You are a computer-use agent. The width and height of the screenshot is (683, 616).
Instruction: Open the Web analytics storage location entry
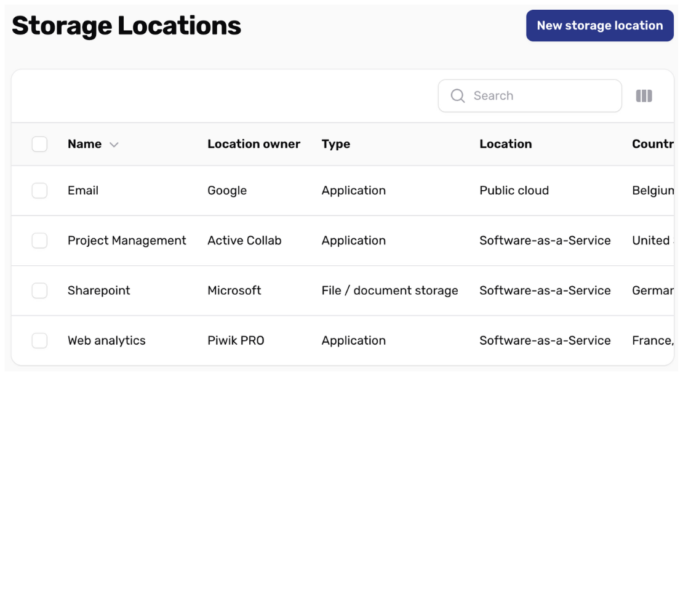[x=106, y=340]
